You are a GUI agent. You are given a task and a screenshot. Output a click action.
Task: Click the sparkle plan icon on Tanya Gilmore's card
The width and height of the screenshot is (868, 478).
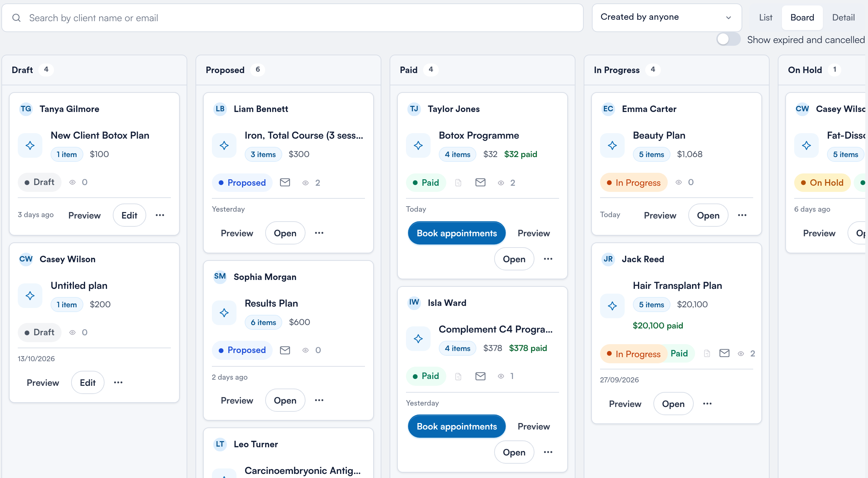[30, 145]
